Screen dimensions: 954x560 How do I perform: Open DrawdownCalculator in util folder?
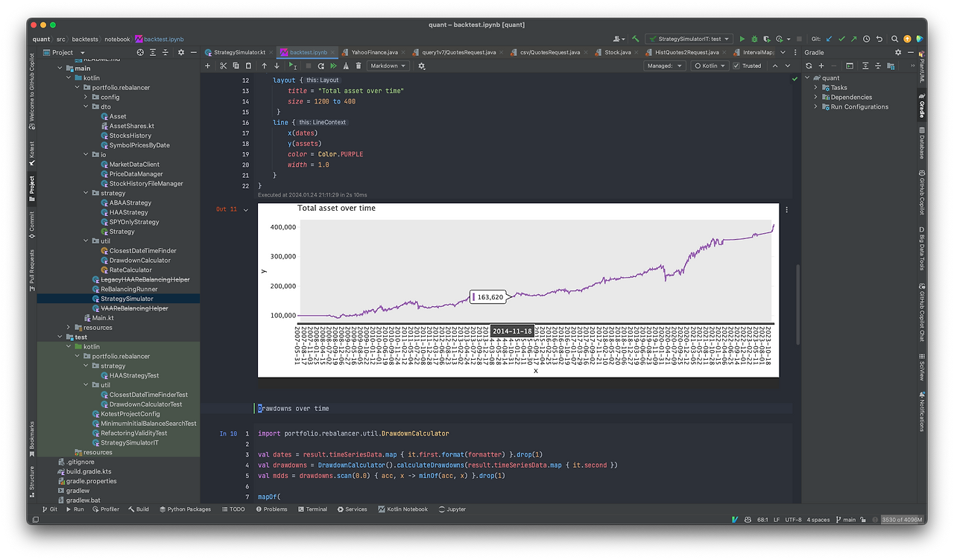140,261
